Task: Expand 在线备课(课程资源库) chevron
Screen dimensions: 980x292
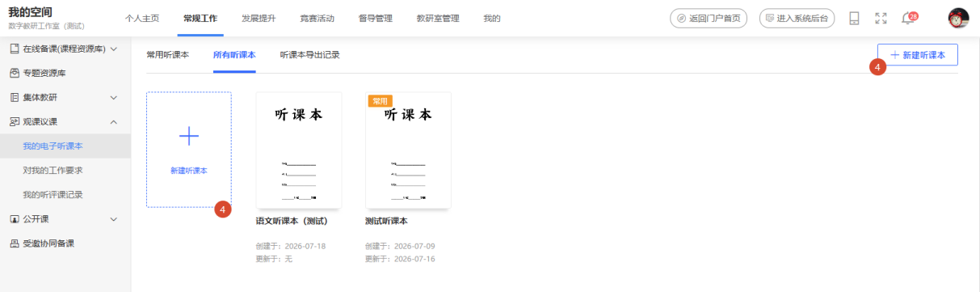Action: point(113,49)
